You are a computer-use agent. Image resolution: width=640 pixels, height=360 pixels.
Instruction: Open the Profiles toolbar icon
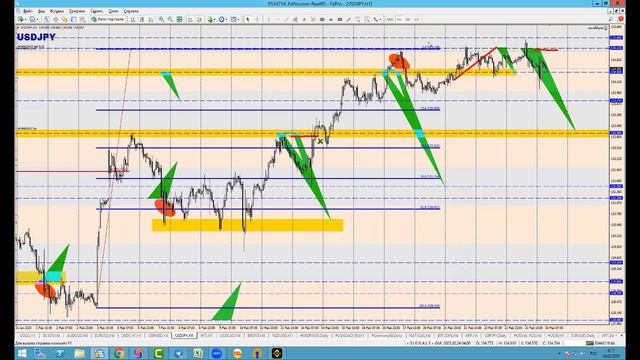tap(32, 19)
